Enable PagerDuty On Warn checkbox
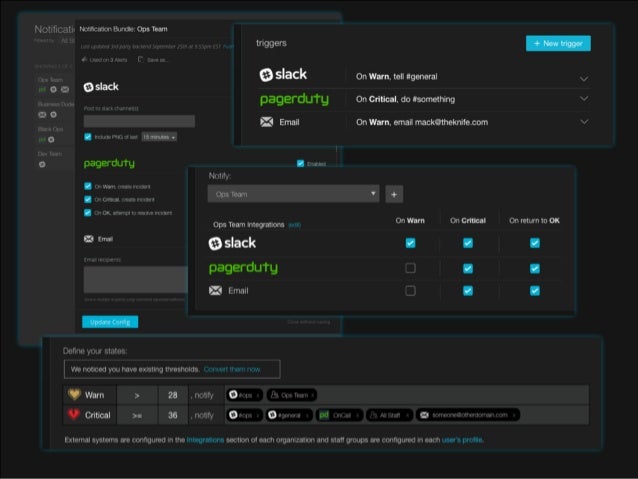The height and width of the screenshot is (479, 638). click(x=410, y=268)
